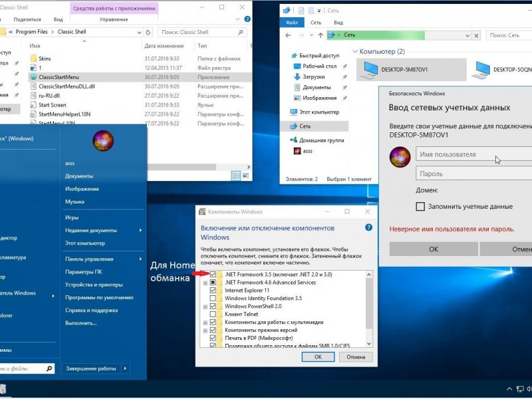Viewport: 532px width, 399px height.
Task: Open Поделиться tab in Classic Shell window
Action: pyautogui.click(x=27, y=19)
